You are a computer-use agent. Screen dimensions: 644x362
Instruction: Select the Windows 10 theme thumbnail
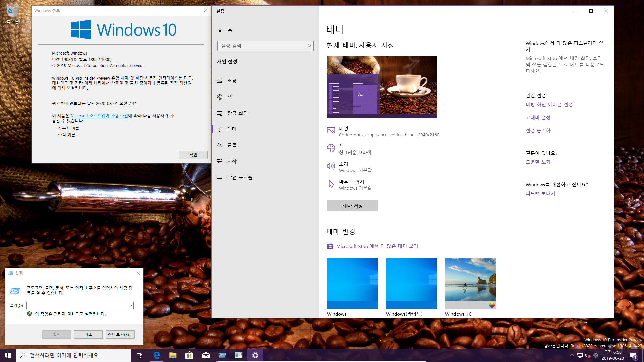[470, 284]
